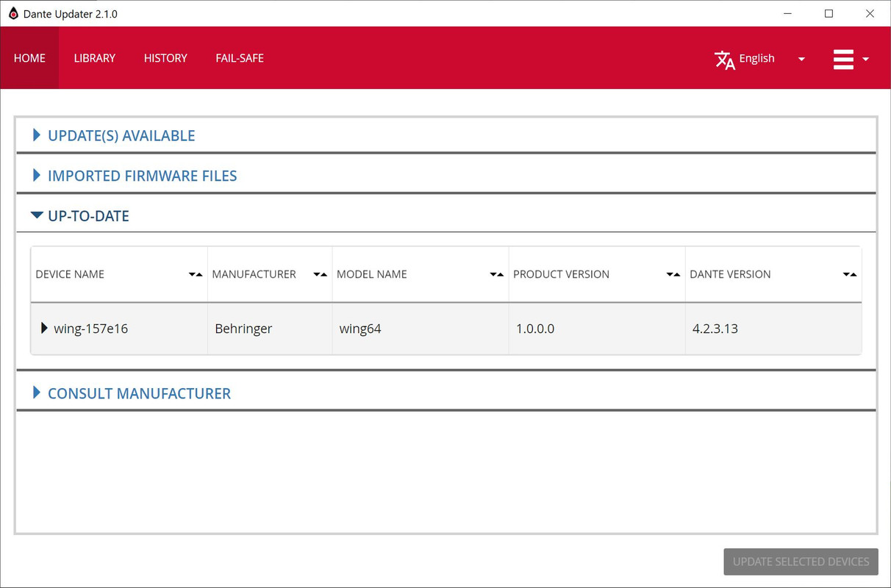
Task: Sort by Product Version column arrows
Action: pos(673,274)
